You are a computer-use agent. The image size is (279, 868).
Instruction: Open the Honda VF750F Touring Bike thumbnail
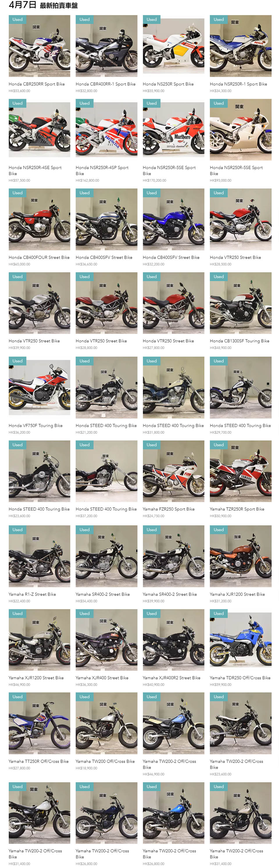click(39, 387)
